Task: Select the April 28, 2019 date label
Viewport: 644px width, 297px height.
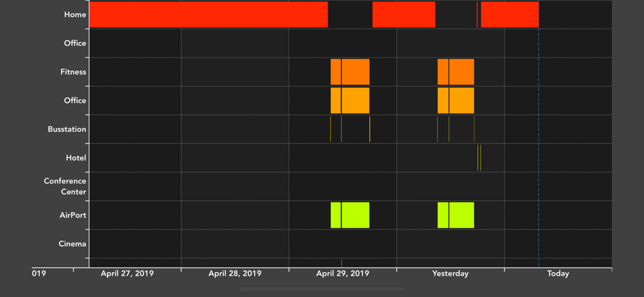Action: pos(235,274)
